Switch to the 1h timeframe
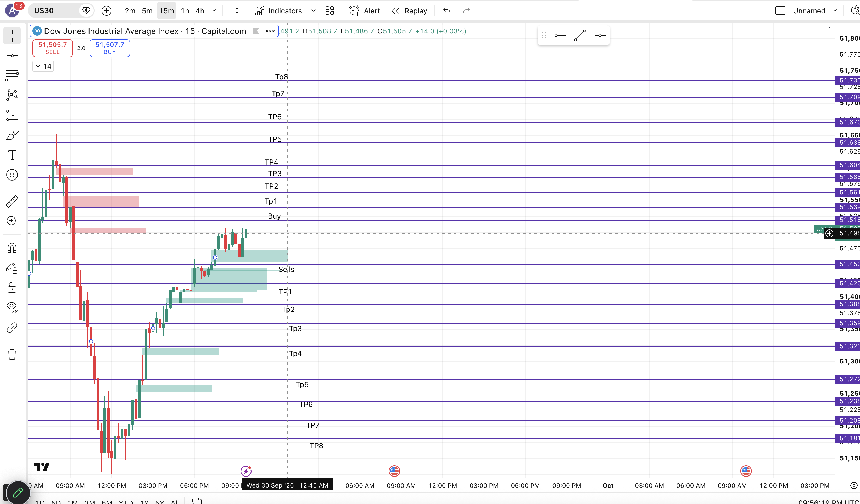The width and height of the screenshot is (860, 504). (185, 11)
